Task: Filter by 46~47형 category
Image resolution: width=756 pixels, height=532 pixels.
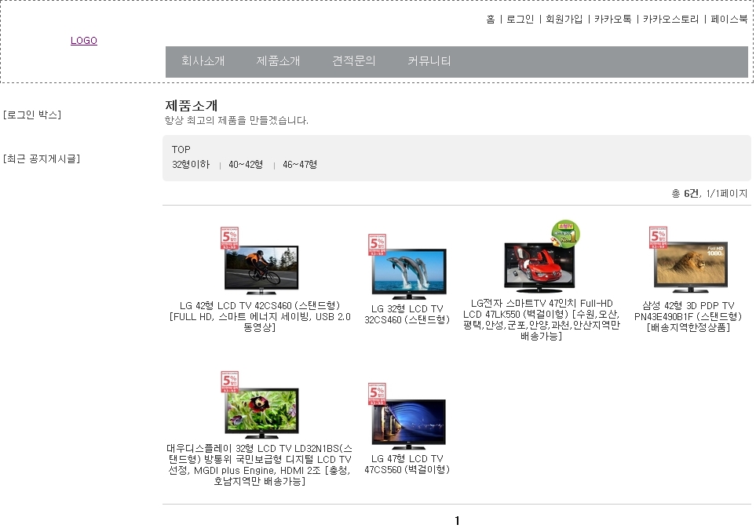Action: pos(300,164)
